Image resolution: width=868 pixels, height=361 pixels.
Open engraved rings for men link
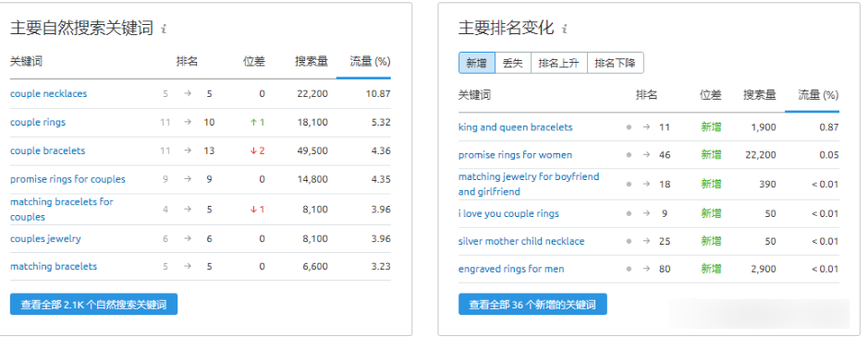[511, 270]
